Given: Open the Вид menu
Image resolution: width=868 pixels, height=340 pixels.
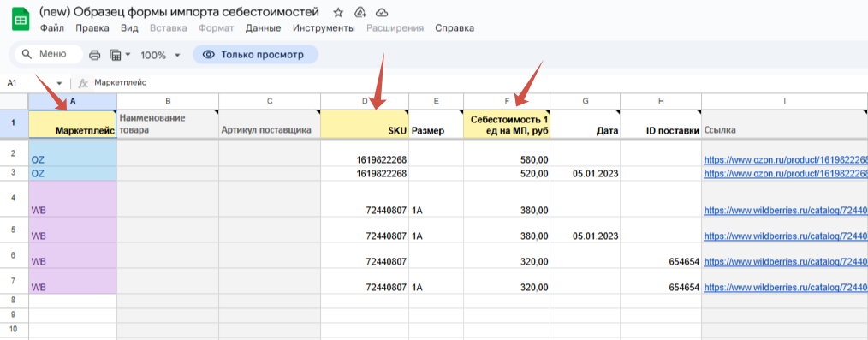Looking at the screenshot, I should [129, 28].
